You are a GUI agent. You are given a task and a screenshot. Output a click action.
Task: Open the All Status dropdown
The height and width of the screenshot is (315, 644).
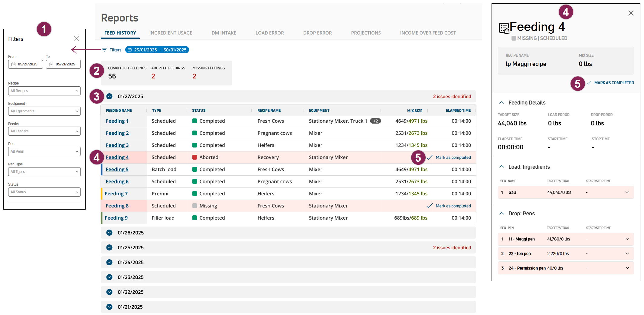pyautogui.click(x=44, y=192)
